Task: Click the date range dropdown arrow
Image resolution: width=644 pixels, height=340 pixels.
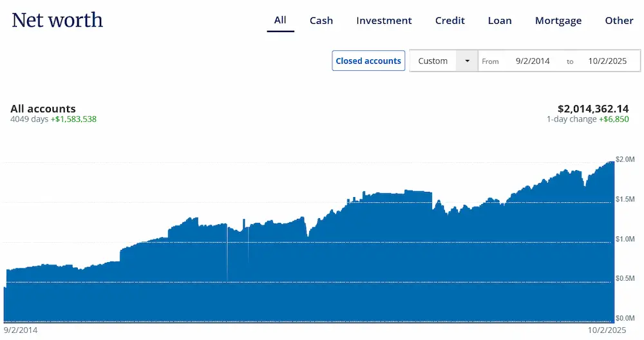Action: [467, 61]
